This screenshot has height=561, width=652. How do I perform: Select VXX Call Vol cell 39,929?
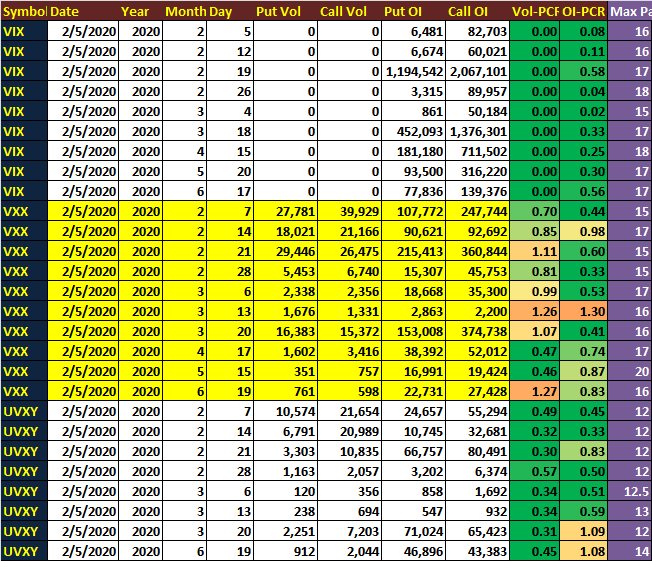click(x=350, y=211)
